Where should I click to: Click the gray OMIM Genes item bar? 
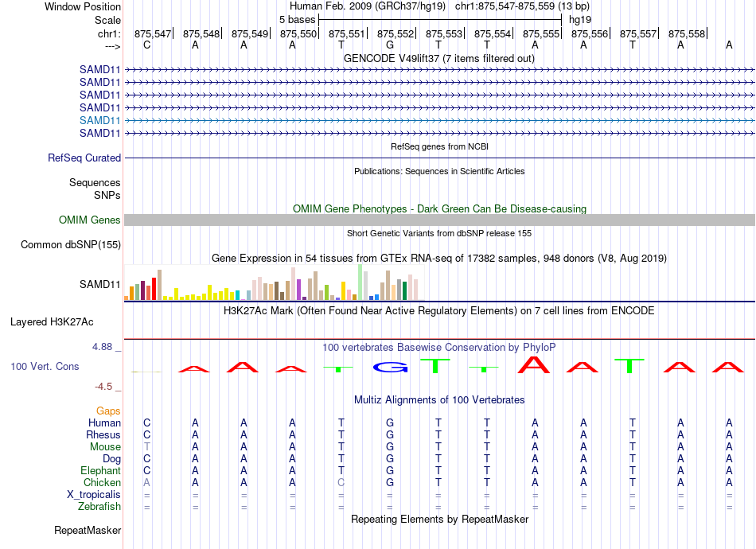[440, 220]
